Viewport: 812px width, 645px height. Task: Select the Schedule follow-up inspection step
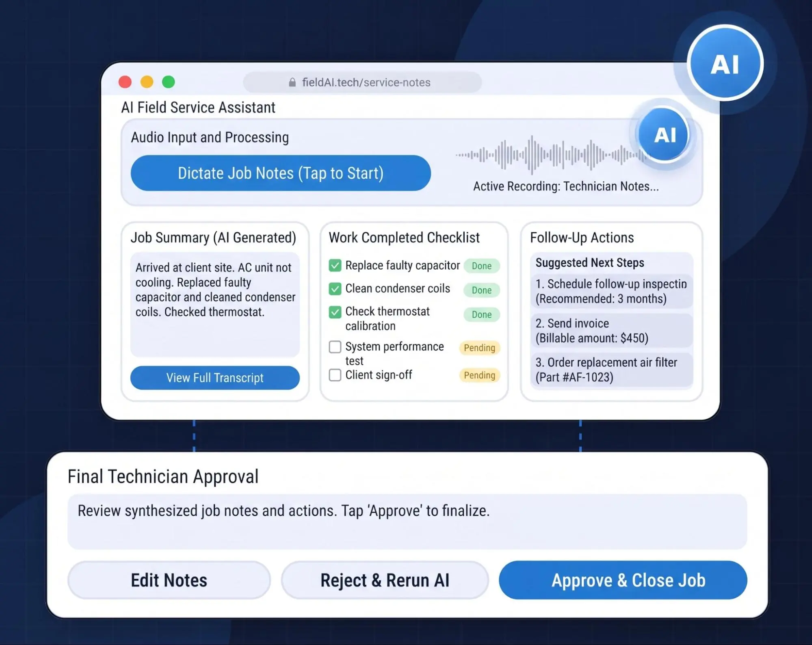coord(611,291)
